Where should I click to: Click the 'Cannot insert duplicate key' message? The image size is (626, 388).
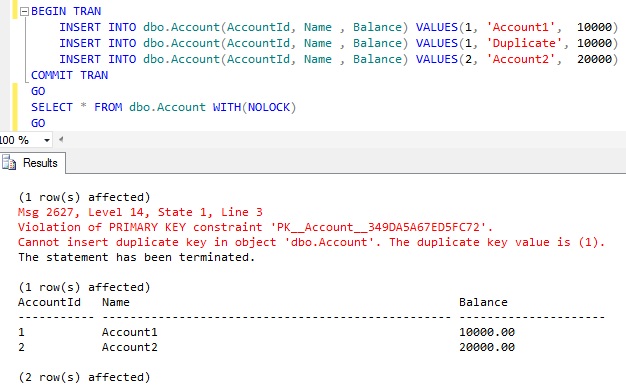pos(311,242)
